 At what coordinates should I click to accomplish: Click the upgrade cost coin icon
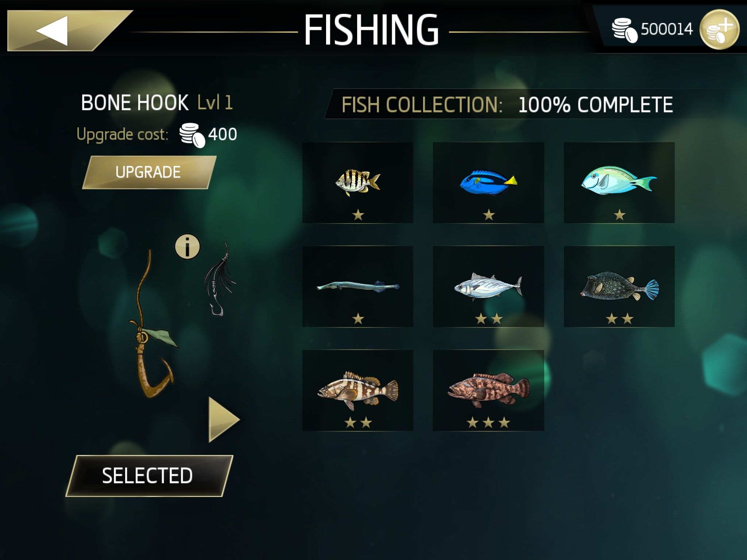[x=192, y=135]
